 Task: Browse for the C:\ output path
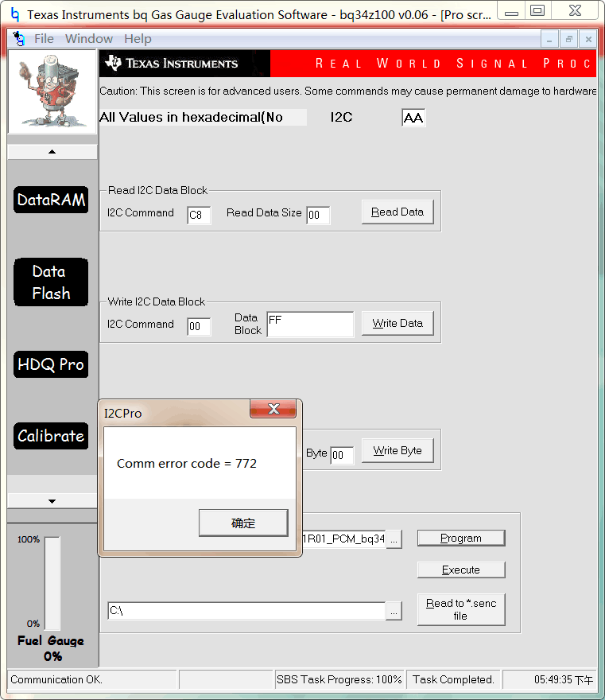394,611
